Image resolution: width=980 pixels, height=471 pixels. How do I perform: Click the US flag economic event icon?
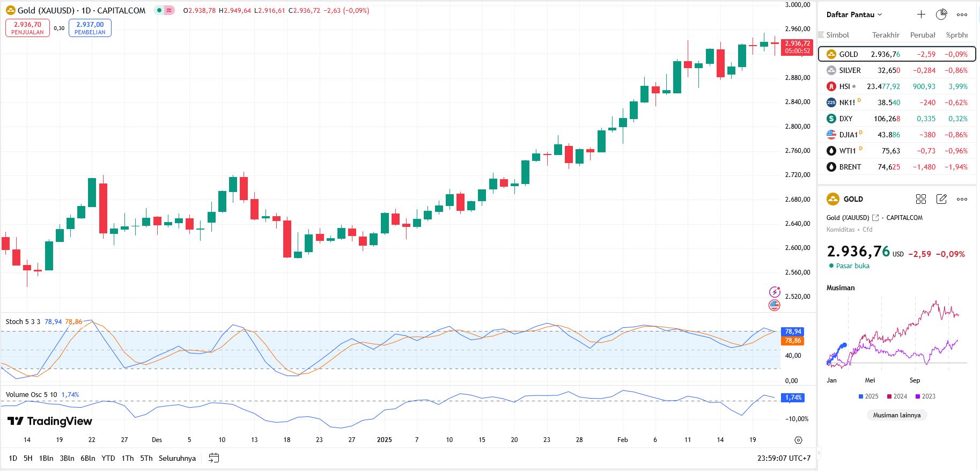pyautogui.click(x=775, y=305)
